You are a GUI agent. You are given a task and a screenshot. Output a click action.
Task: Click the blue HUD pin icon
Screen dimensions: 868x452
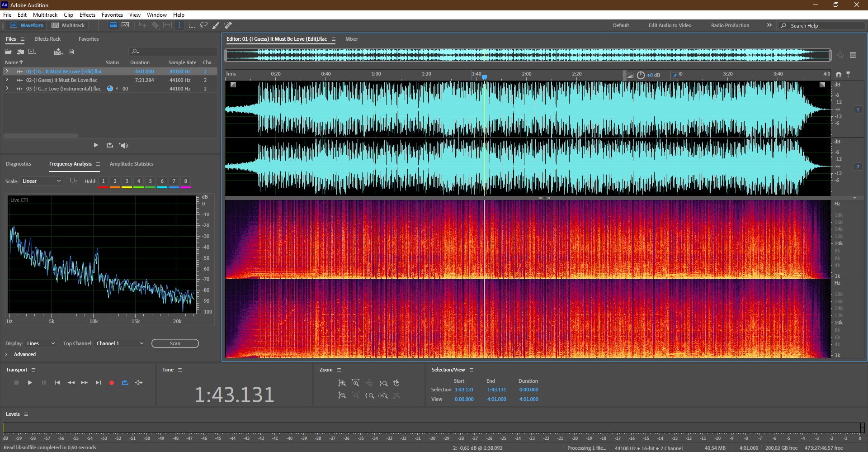click(675, 75)
